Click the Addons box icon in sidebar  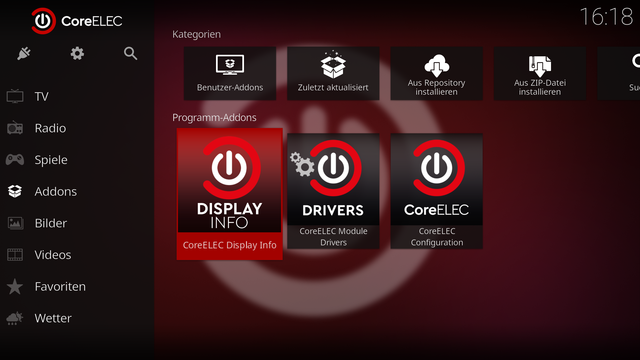tap(15, 191)
